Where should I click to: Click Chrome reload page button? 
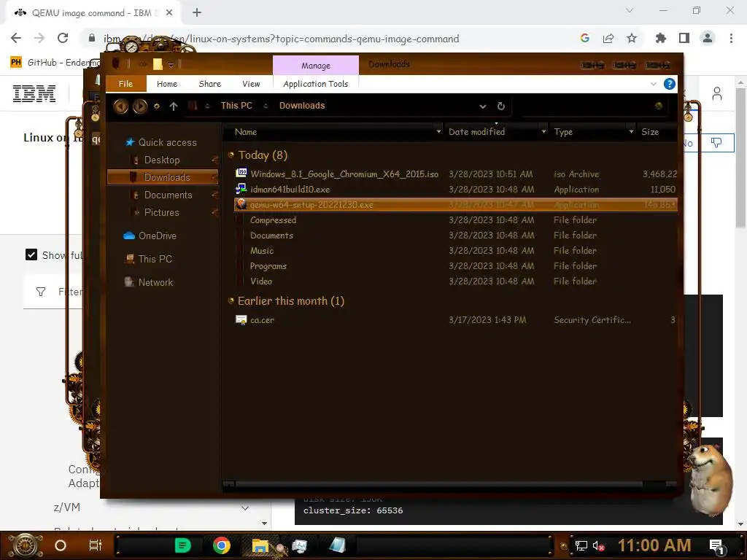pyautogui.click(x=63, y=38)
